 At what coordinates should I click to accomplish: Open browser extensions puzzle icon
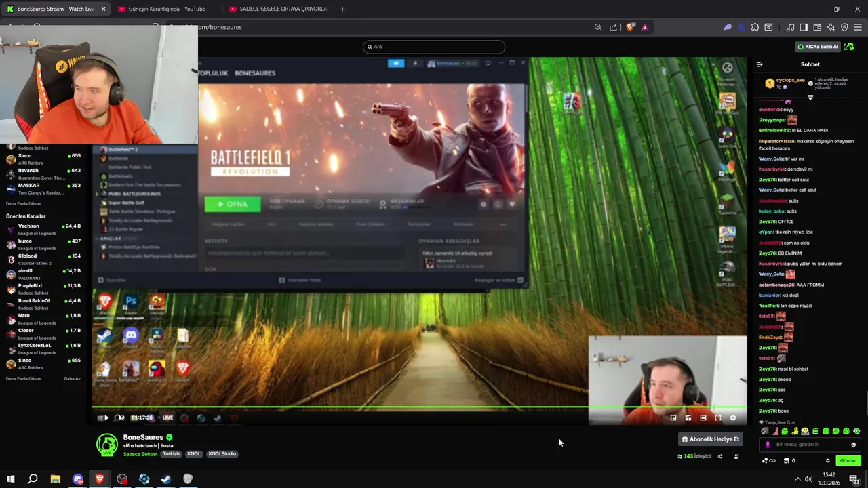tap(755, 27)
